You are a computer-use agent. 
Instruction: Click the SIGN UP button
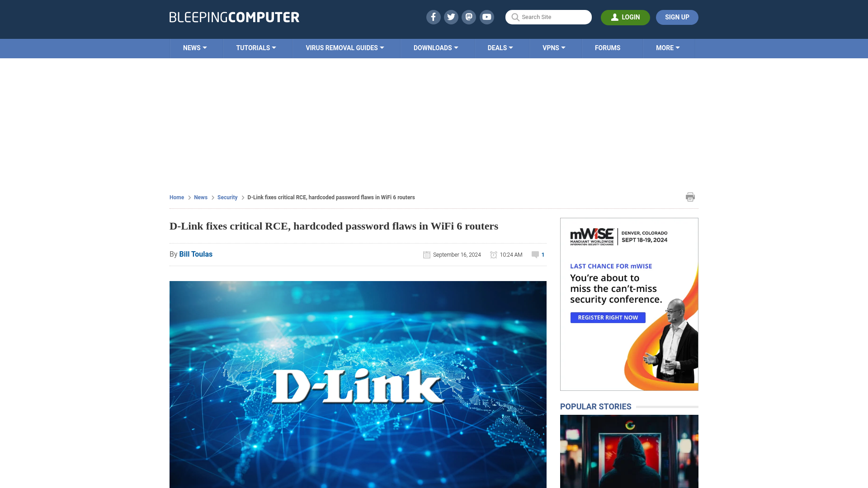click(x=677, y=17)
